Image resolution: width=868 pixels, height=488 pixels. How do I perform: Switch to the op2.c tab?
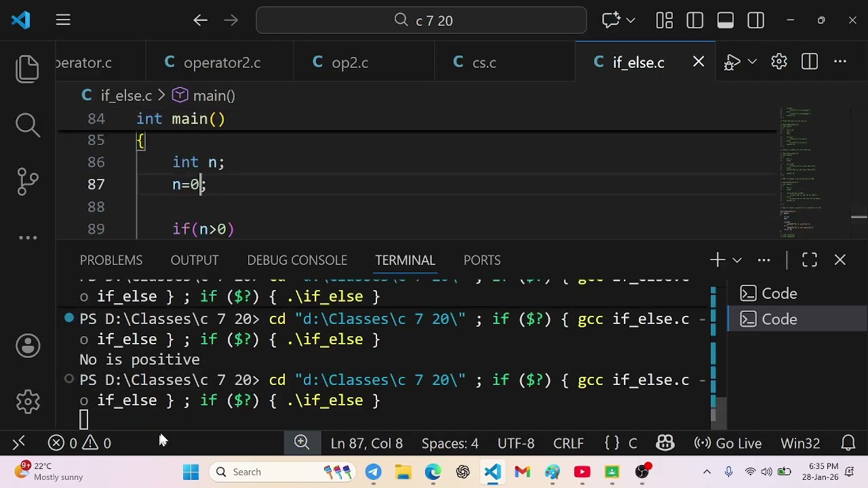click(364, 62)
